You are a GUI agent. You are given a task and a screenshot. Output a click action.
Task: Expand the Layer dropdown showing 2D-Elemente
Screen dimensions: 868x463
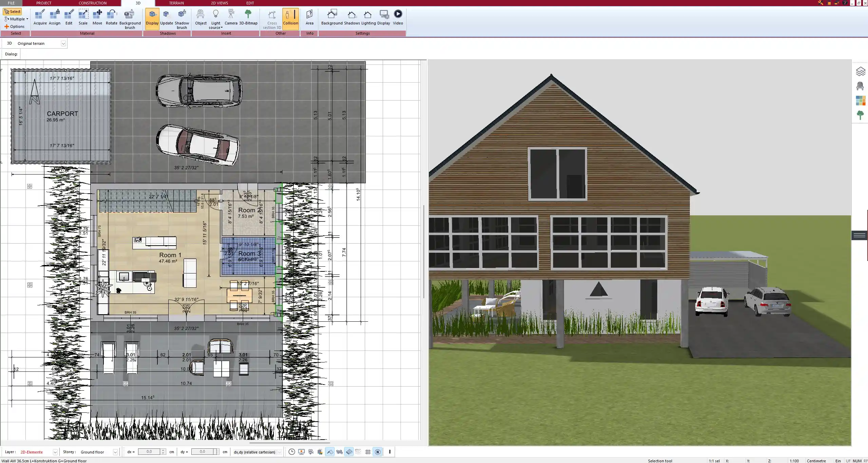[x=55, y=452]
